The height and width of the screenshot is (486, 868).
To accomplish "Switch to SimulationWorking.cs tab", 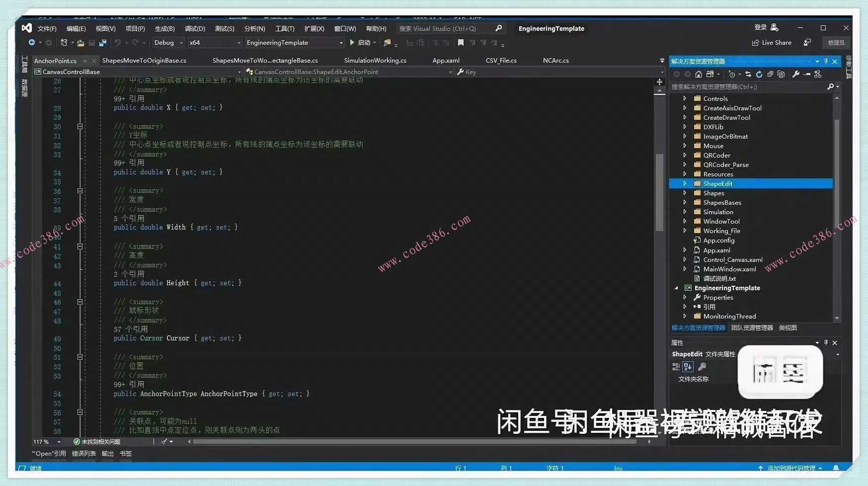I will click(x=375, y=61).
